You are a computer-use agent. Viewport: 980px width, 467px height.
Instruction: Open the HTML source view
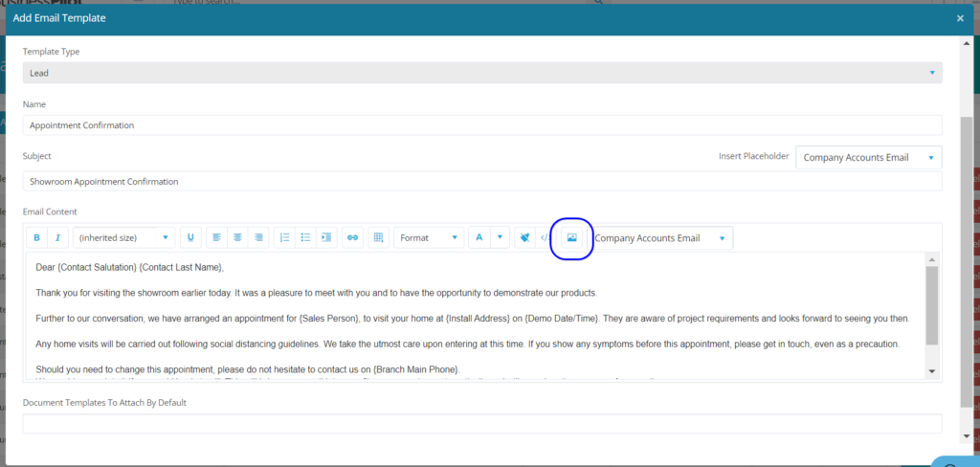pyautogui.click(x=546, y=237)
